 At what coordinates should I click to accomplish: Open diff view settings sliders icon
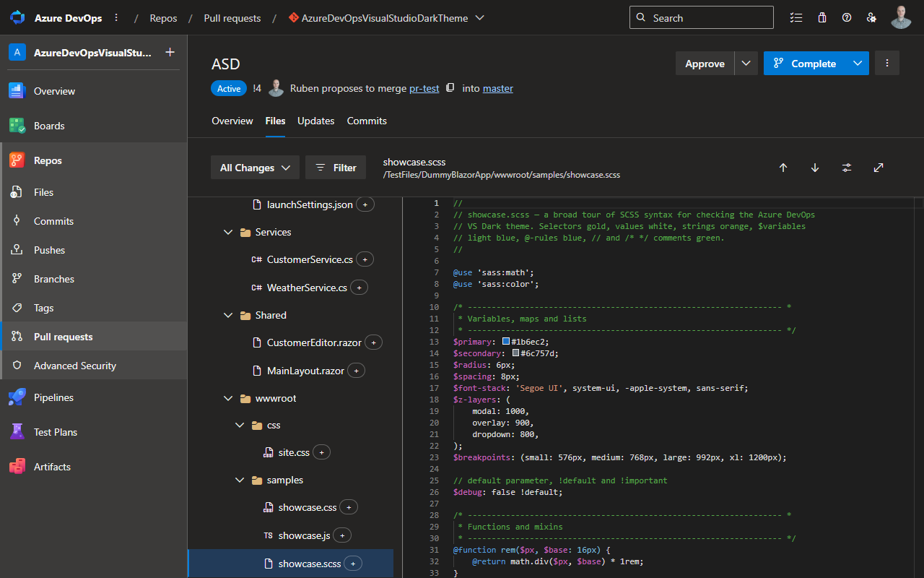click(847, 168)
